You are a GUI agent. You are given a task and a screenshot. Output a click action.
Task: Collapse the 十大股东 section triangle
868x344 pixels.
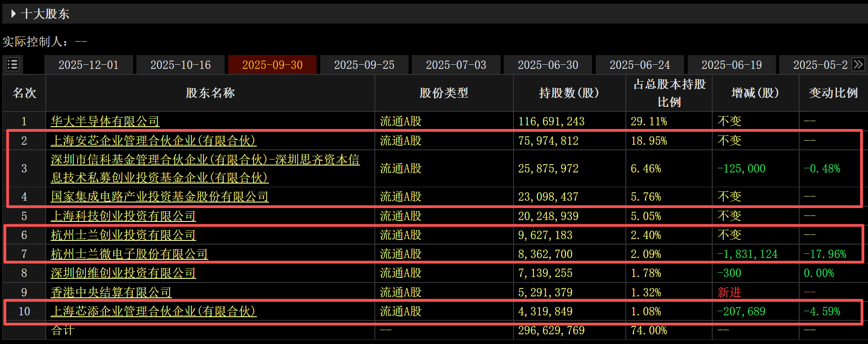(x=13, y=14)
